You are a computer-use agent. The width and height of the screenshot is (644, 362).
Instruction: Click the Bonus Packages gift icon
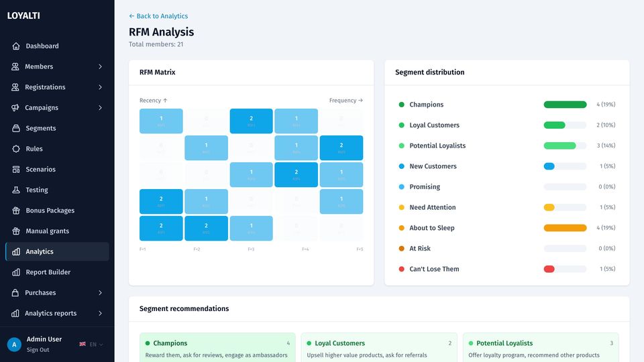click(x=16, y=210)
